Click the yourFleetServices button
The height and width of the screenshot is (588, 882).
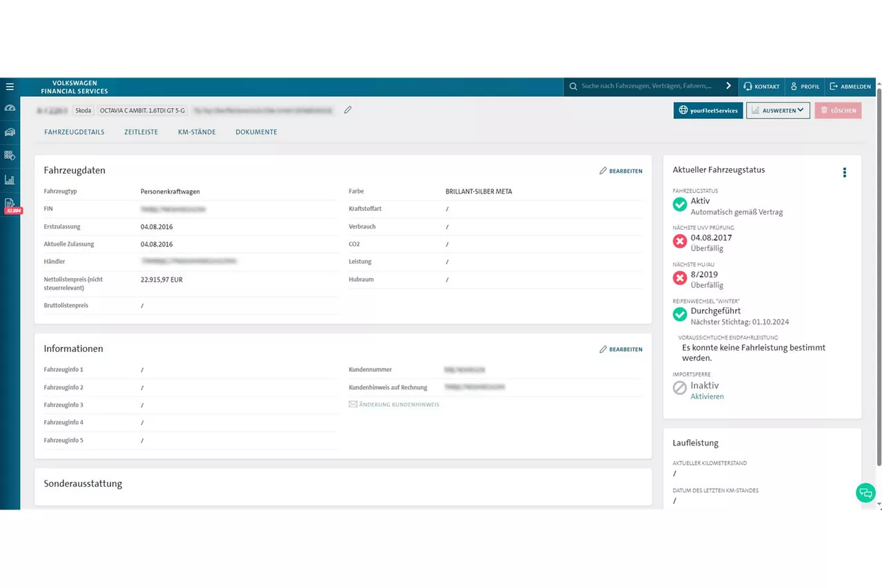point(708,110)
